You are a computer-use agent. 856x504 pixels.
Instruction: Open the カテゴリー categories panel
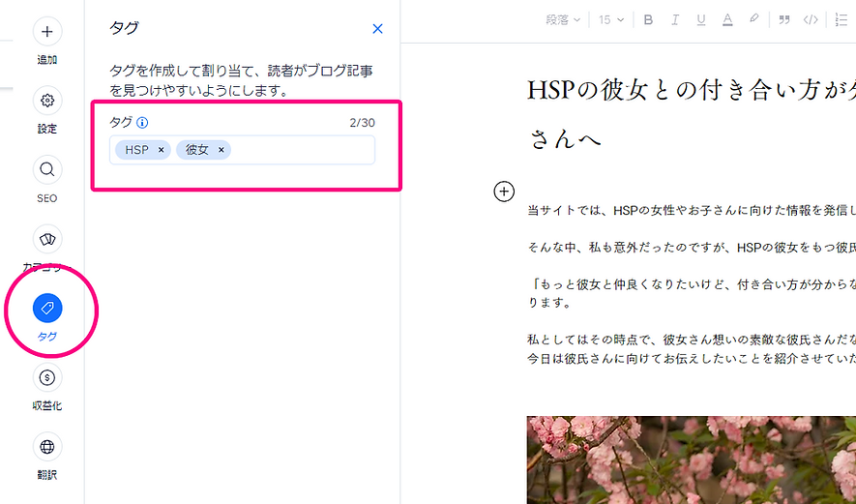point(47,239)
